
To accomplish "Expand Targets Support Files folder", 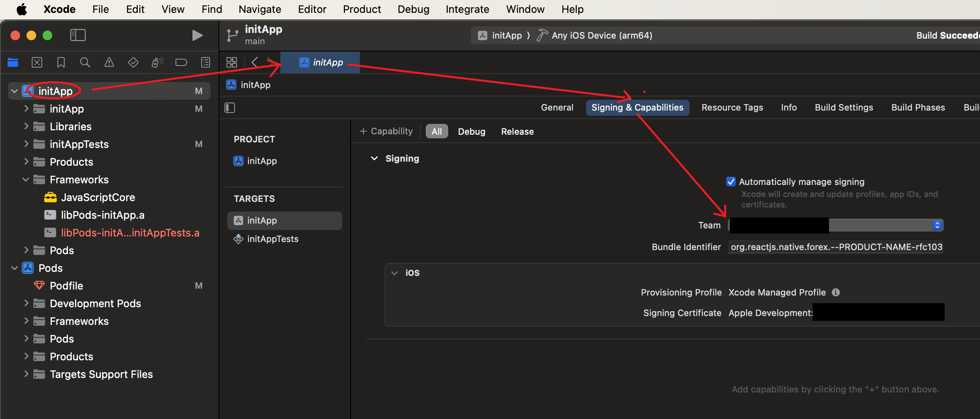I will (26, 374).
